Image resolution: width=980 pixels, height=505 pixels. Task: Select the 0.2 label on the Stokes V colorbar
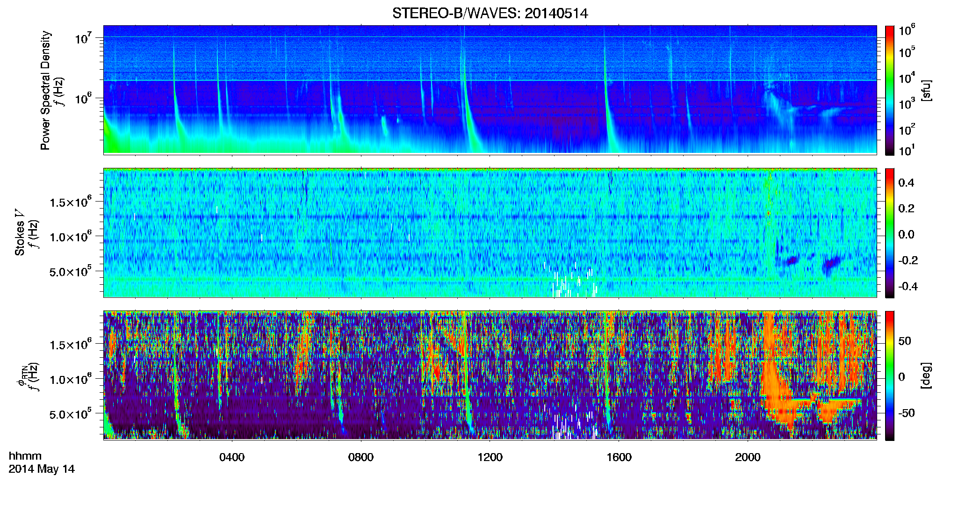pos(906,209)
